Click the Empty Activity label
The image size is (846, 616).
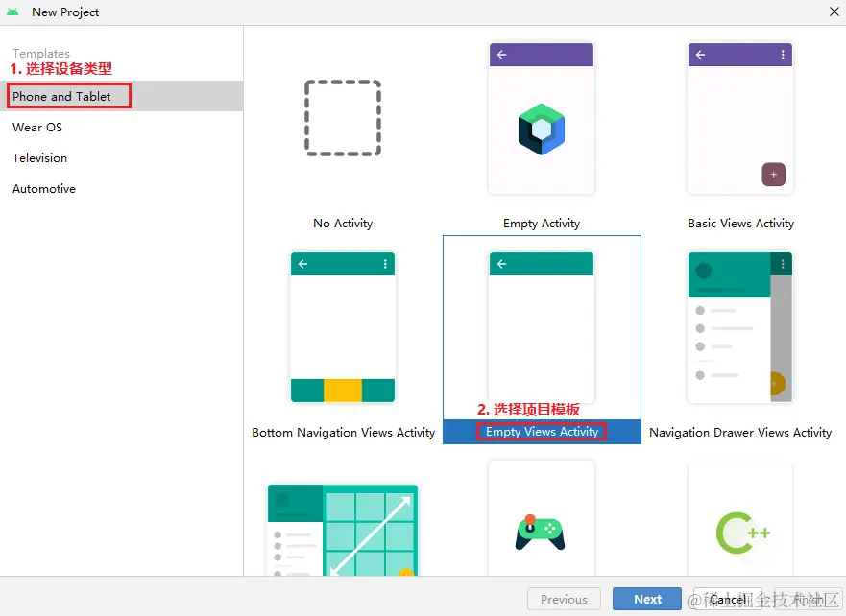click(542, 224)
